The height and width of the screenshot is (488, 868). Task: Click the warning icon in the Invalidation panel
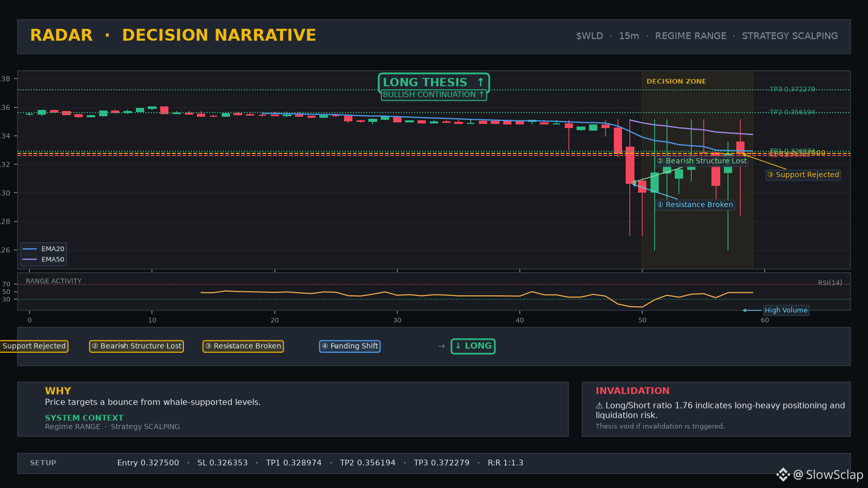[x=599, y=406]
